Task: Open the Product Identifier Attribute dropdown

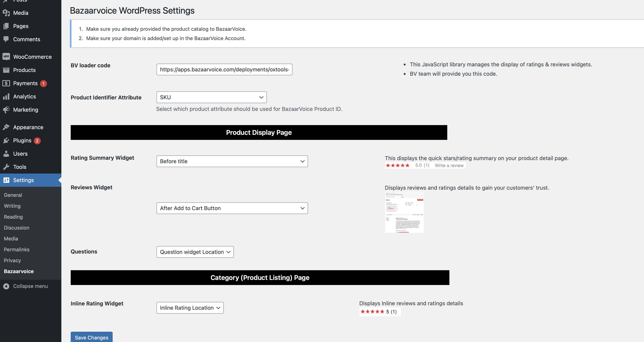Action: (x=211, y=97)
